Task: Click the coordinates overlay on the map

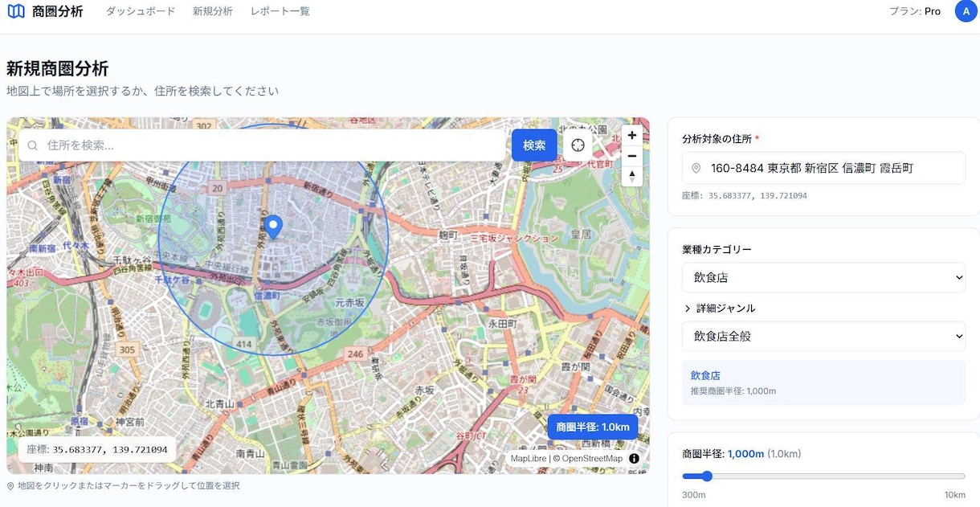Action: tap(97, 449)
